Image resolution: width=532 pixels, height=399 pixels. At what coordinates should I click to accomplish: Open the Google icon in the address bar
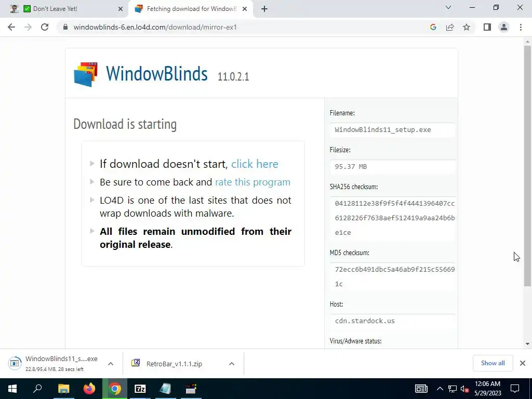[433, 27]
